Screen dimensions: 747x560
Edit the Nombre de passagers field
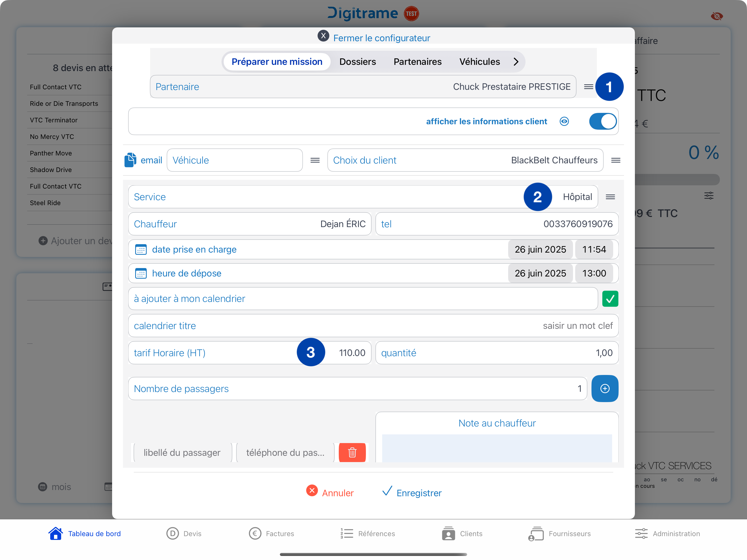(358, 389)
